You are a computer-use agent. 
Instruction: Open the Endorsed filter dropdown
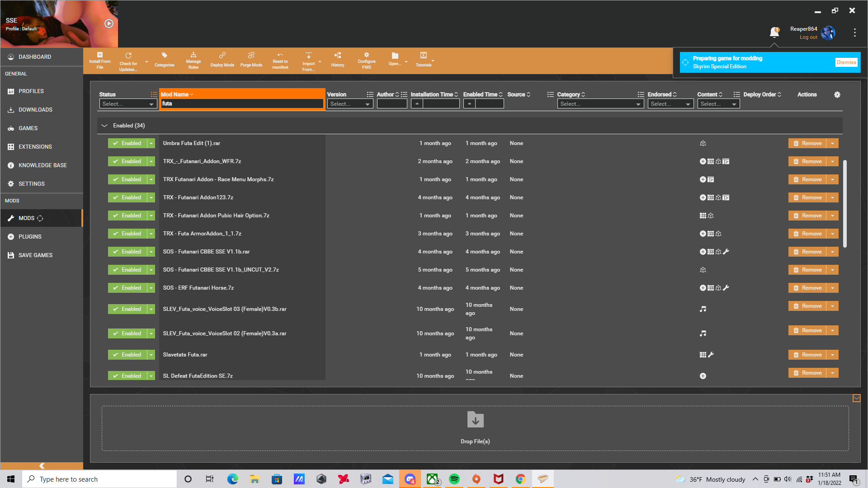coord(670,104)
